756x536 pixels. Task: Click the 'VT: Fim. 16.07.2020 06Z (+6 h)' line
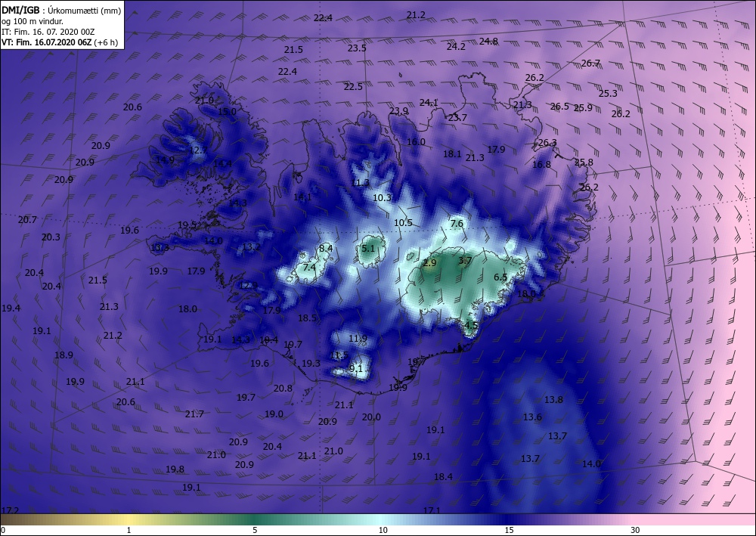(x=59, y=42)
